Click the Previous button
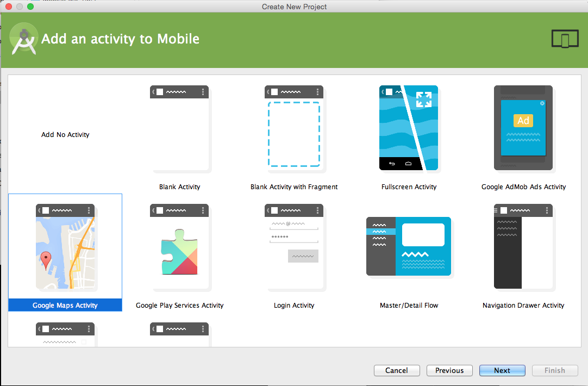 (x=449, y=370)
